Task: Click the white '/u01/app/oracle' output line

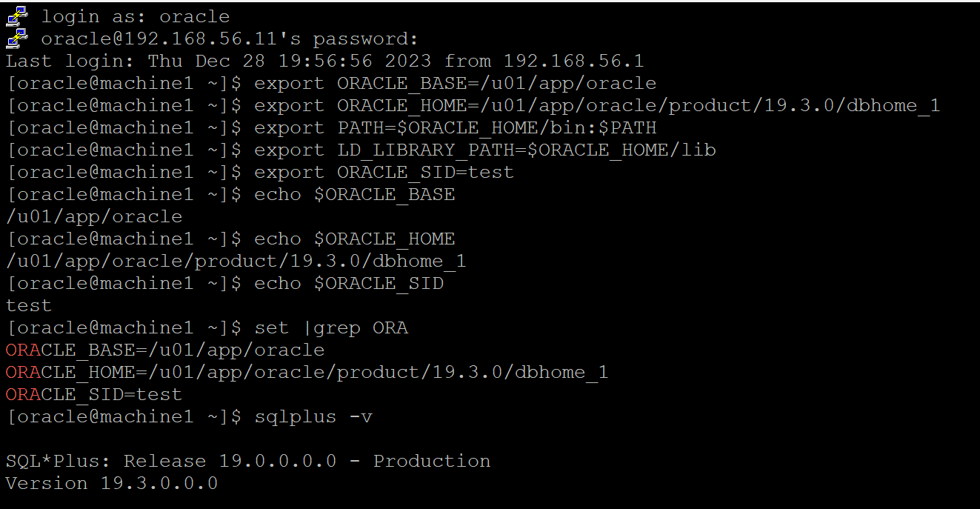Action: 94,216
